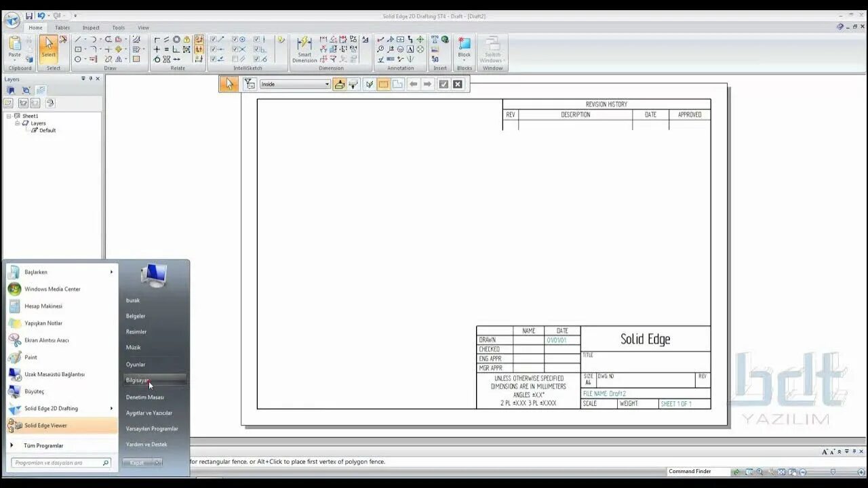Expand Solid Edge 2D Drafting submenu arrow
This screenshot has width=868, height=488.
pos(111,408)
